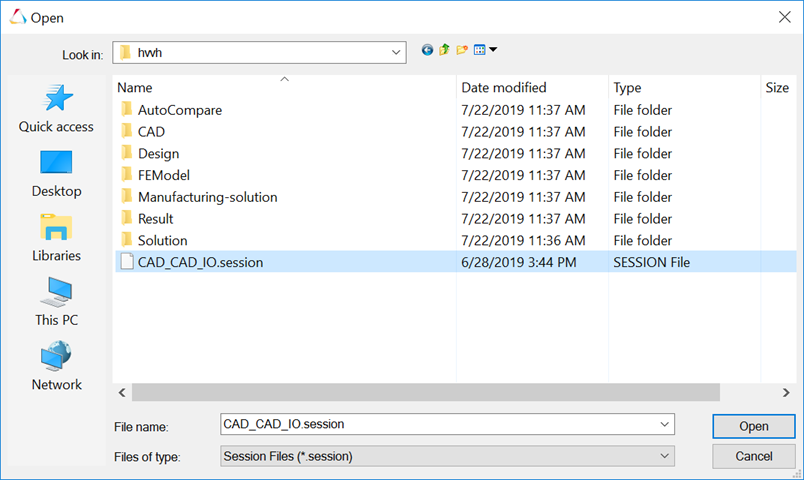Click the Open button

[753, 426]
